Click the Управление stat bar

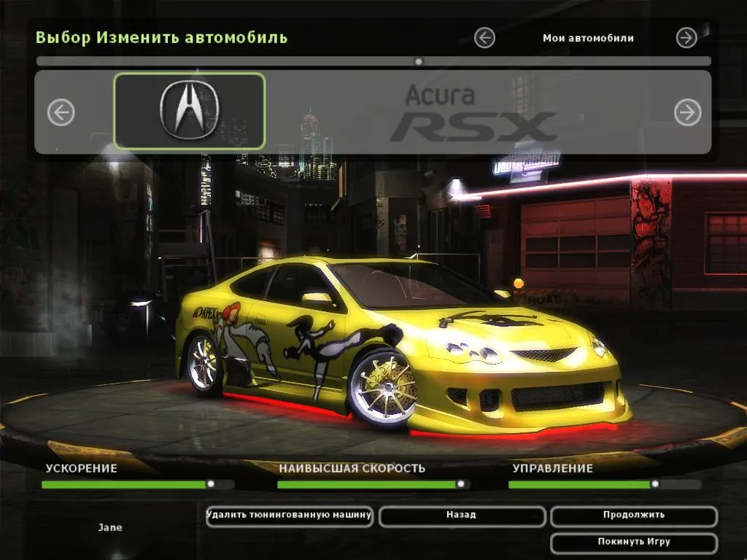(x=605, y=484)
